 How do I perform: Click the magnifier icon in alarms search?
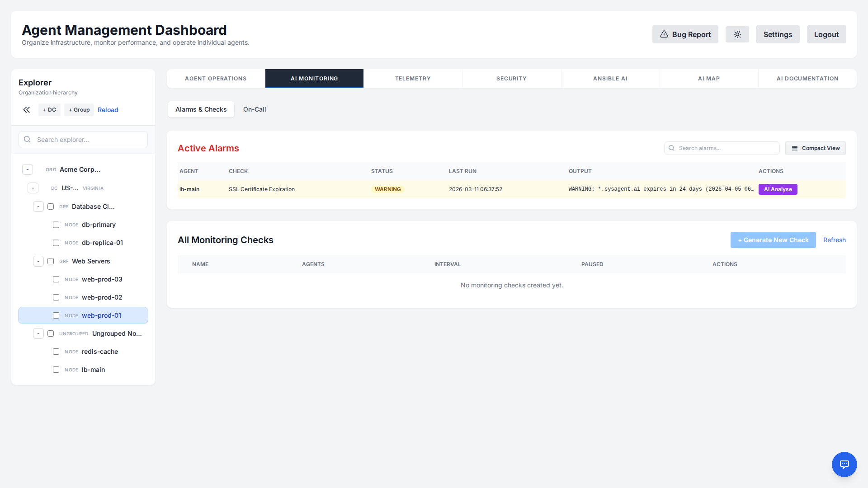click(x=671, y=148)
